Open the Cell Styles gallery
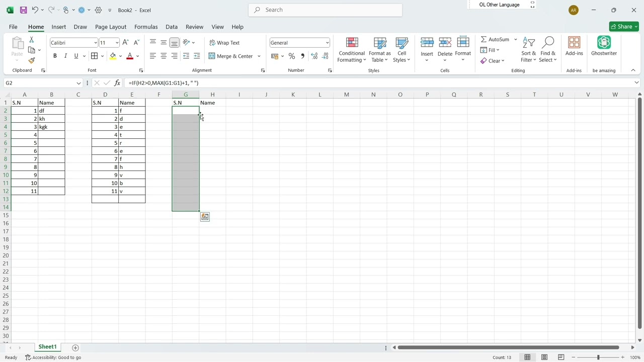Image resolution: width=644 pixels, height=362 pixels. [401, 50]
